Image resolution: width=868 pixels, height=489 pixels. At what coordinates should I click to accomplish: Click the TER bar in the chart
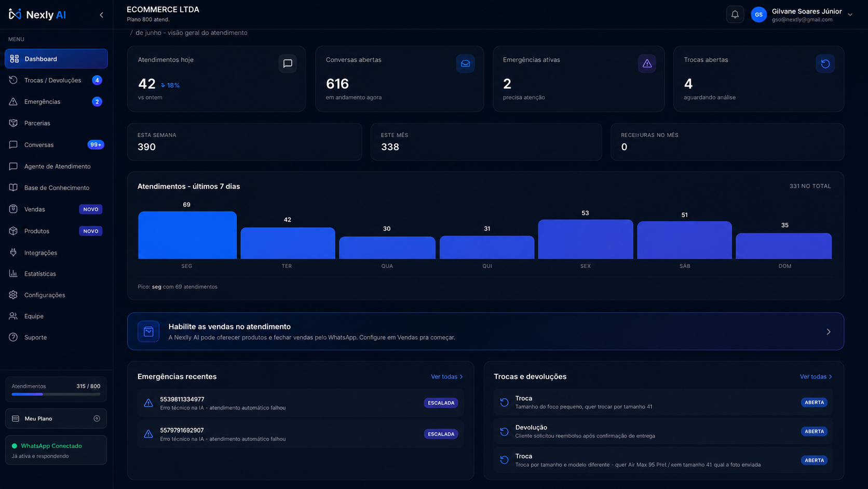pyautogui.click(x=288, y=243)
